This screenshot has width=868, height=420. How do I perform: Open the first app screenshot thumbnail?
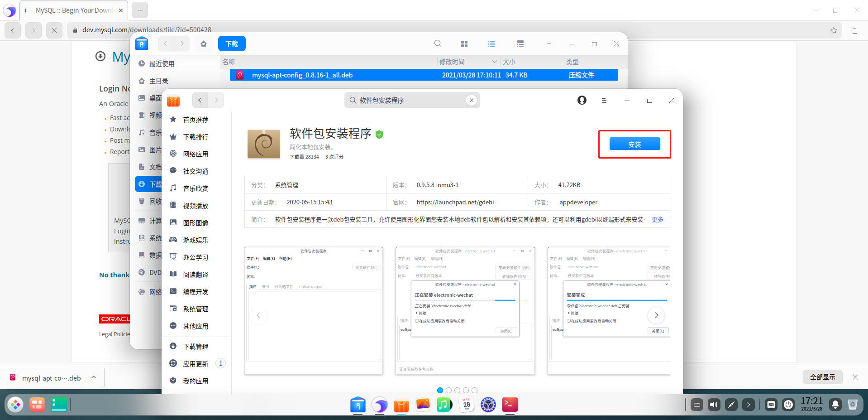(314, 311)
